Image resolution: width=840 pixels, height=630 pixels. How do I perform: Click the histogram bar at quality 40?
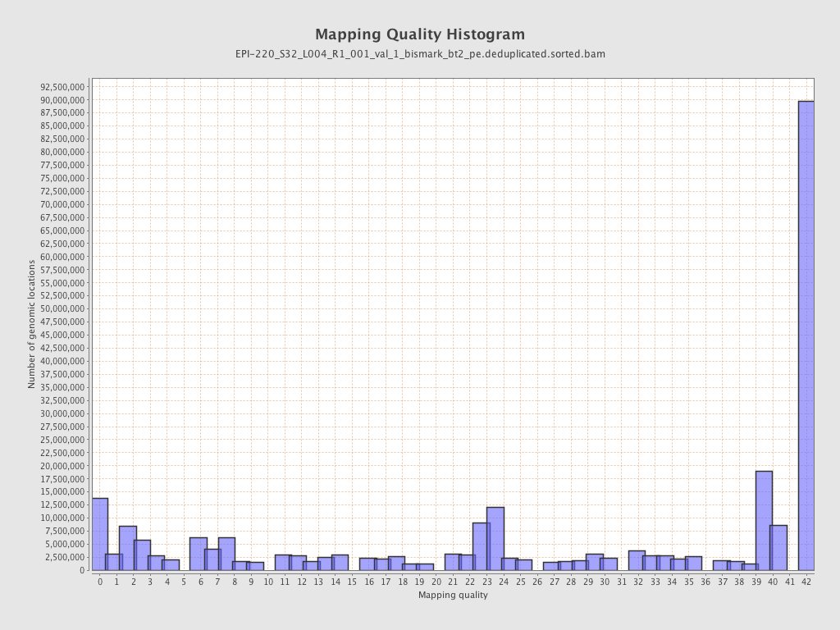[778, 547]
